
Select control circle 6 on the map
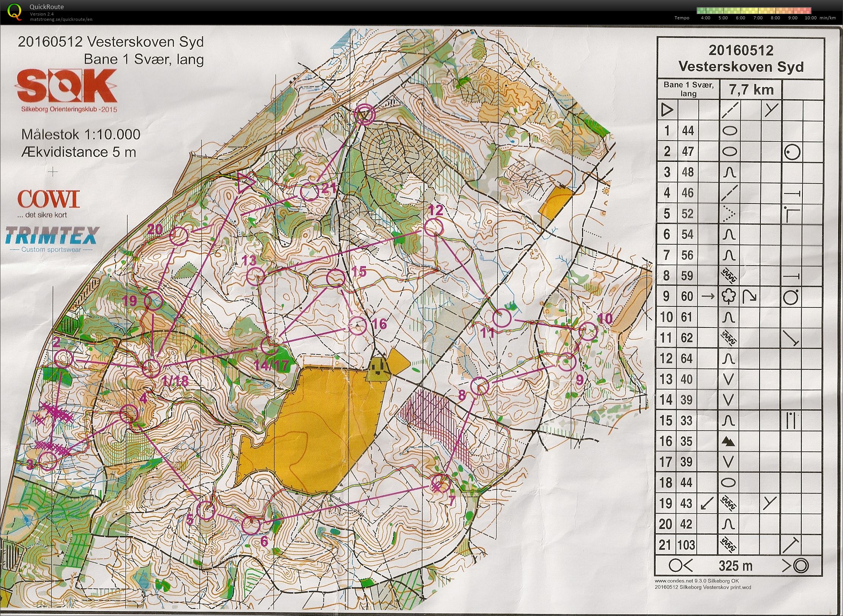click(251, 525)
